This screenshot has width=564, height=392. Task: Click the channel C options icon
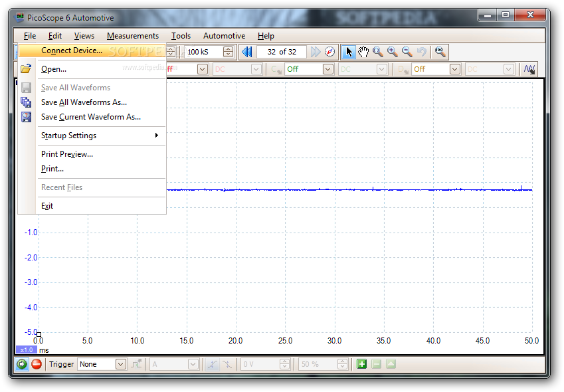pos(276,69)
